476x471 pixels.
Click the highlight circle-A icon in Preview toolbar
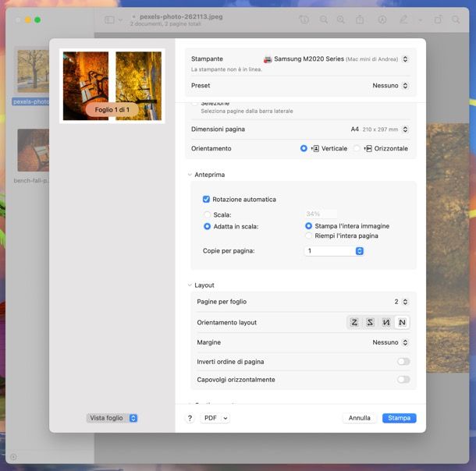[x=382, y=20]
